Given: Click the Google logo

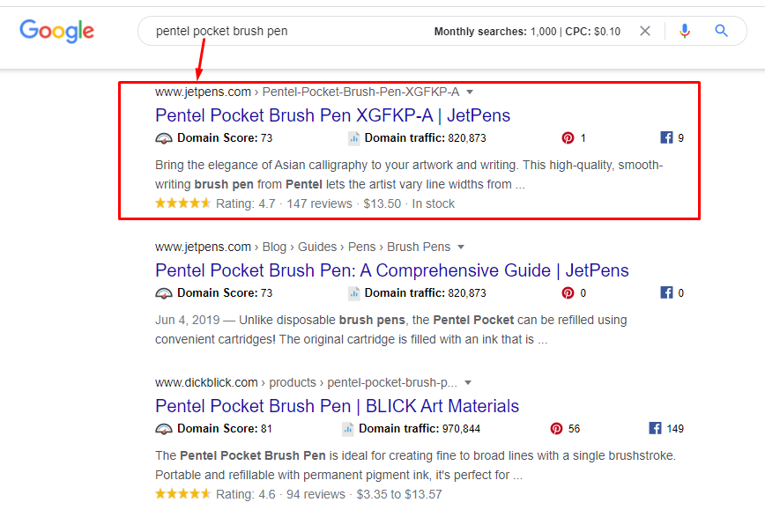Looking at the screenshot, I should click(56, 31).
